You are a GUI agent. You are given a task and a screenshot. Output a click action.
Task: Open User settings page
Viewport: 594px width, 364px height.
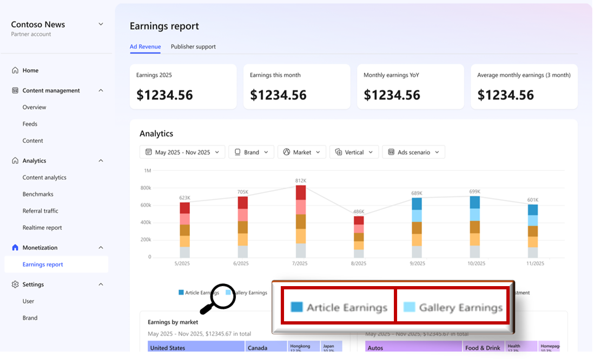(x=28, y=301)
